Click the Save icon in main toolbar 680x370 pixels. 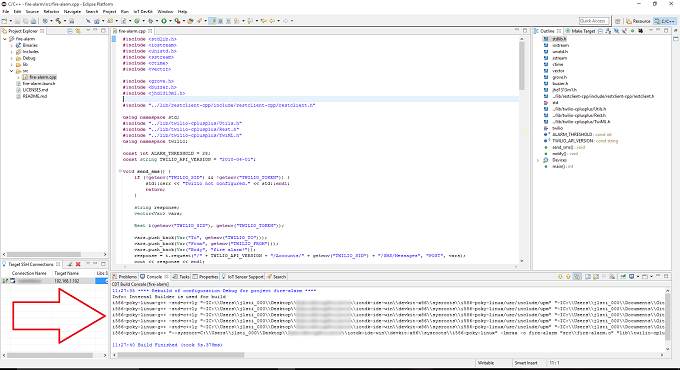tap(18, 21)
